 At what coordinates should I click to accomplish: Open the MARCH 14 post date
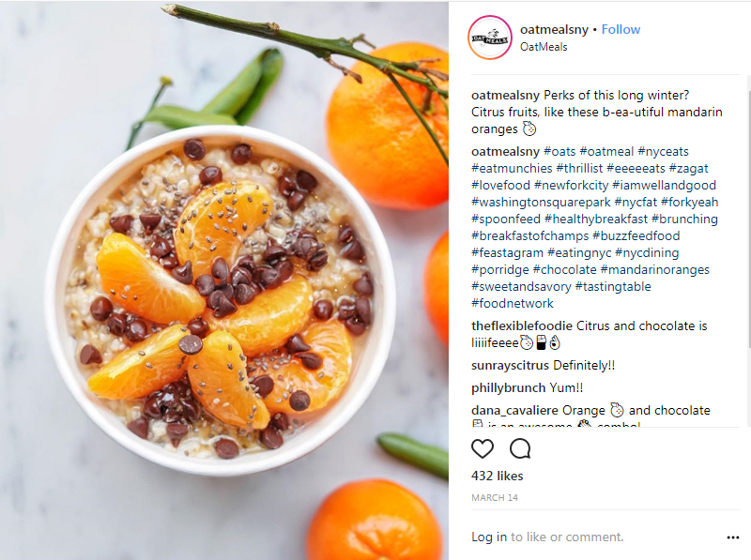tap(495, 498)
